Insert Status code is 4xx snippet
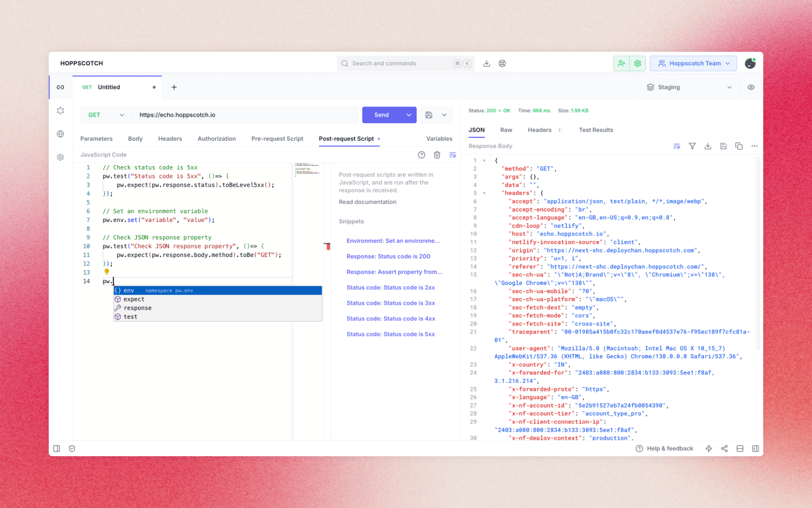Screen dimensions: 812x508 click(x=391, y=319)
